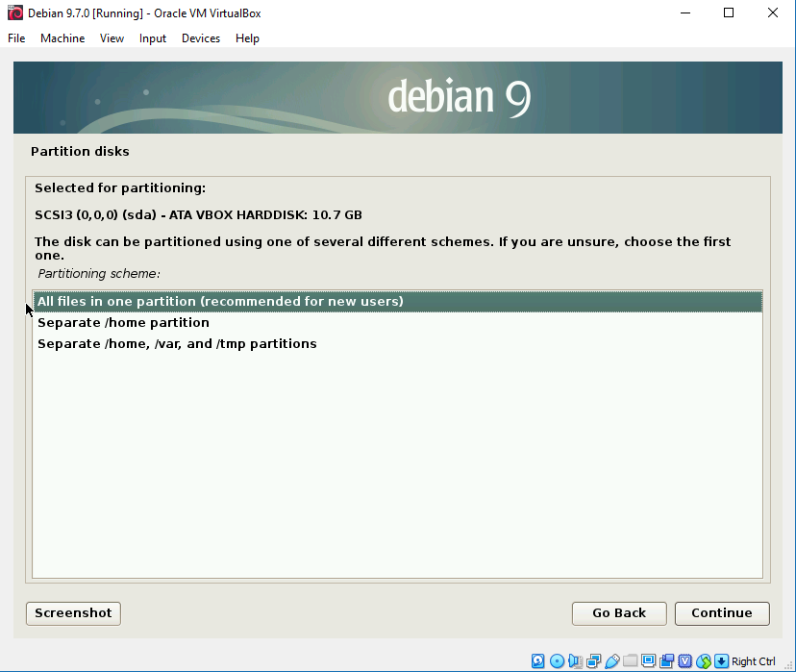Click the installer Screenshot button
796x672 pixels.
74,613
